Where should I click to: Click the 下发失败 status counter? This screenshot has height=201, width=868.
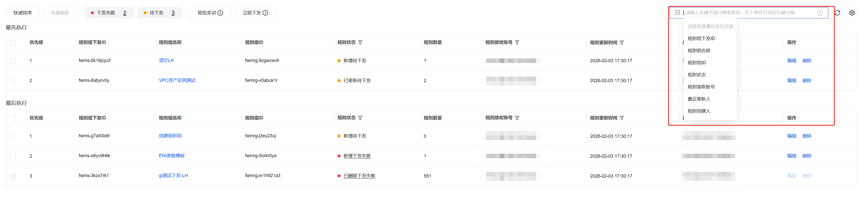click(109, 13)
